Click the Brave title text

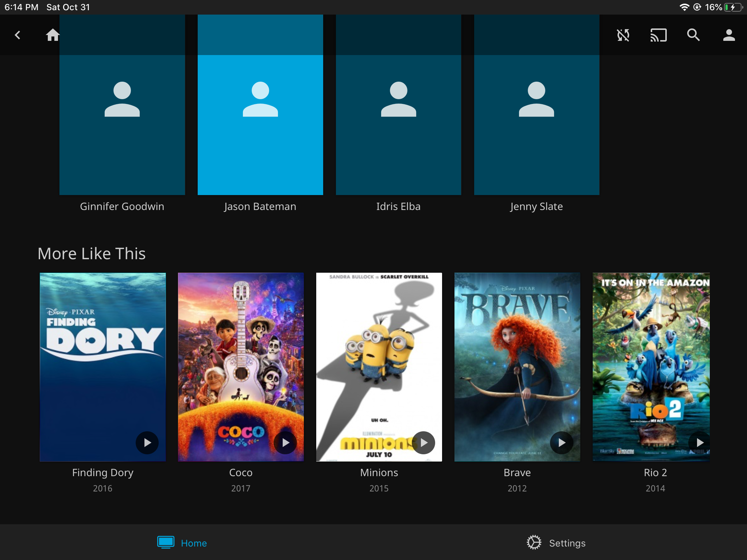(x=517, y=472)
